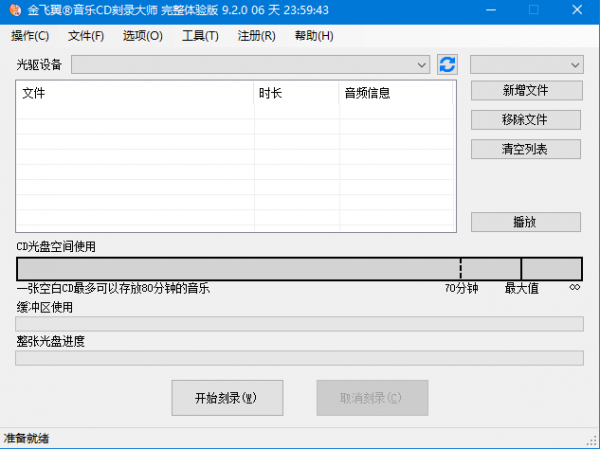Click the 新增文件 button
This screenshot has width=600, height=449.
(527, 91)
